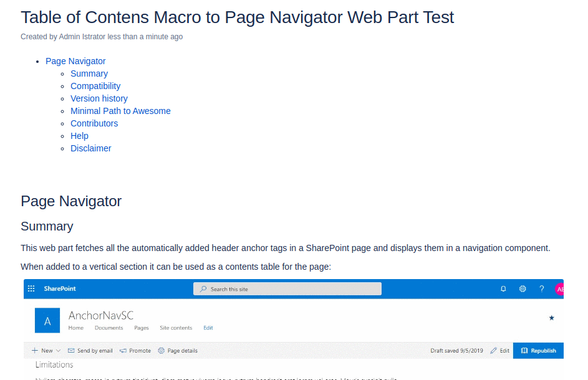Click the notifications bell icon
588x380 pixels.
503,288
